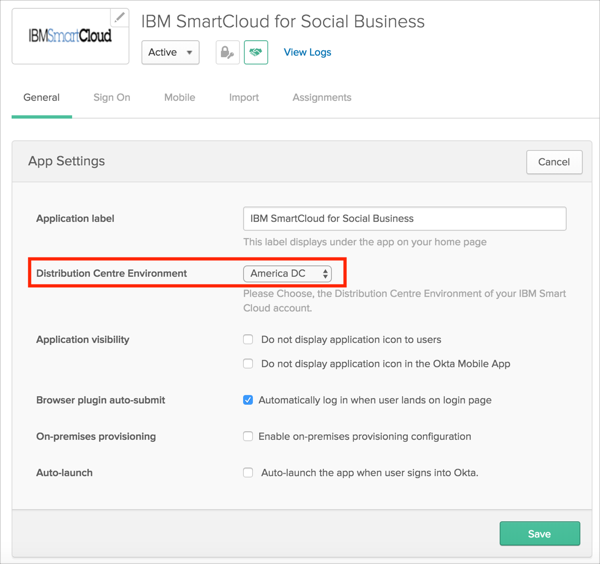Check hide application icon in Okta Mobile App
Viewport: 600px width, 564px height.
point(248,364)
